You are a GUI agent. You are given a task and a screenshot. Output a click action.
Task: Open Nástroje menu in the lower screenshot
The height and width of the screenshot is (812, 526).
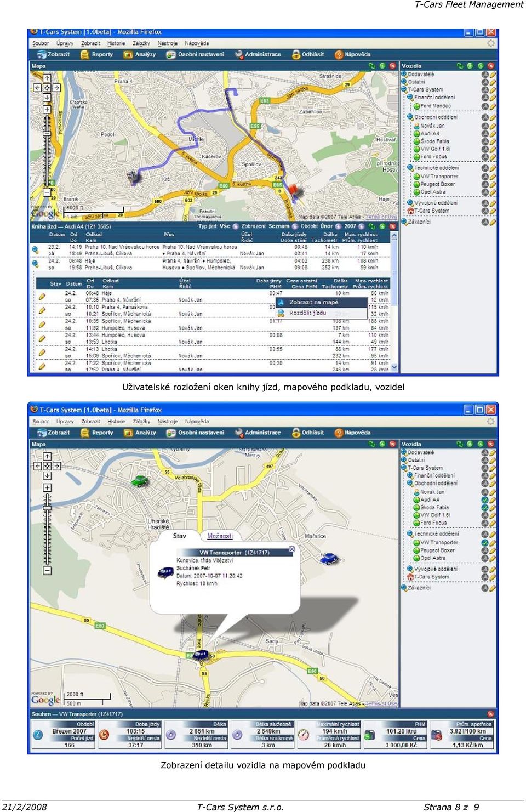[168, 422]
